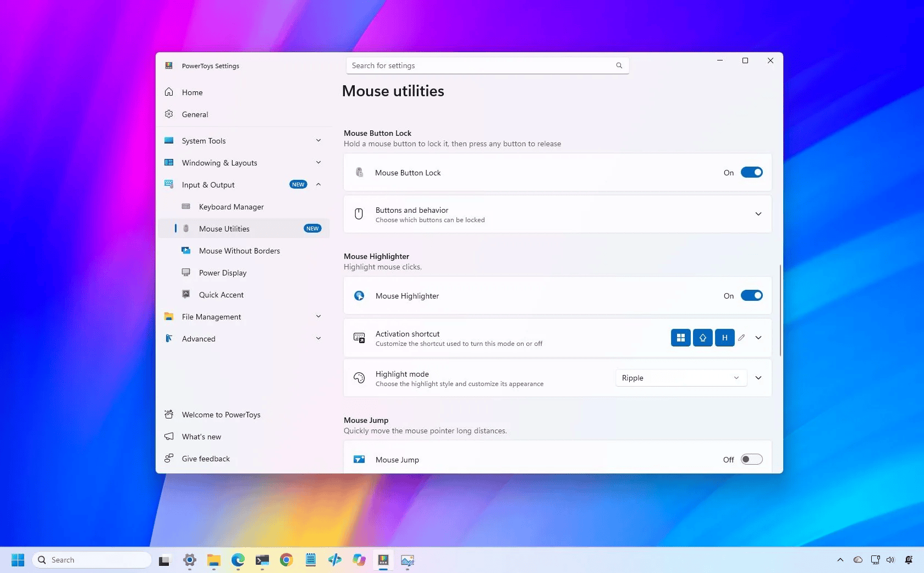
Task: Open the Settings gear in the taskbar
Action: click(x=189, y=560)
